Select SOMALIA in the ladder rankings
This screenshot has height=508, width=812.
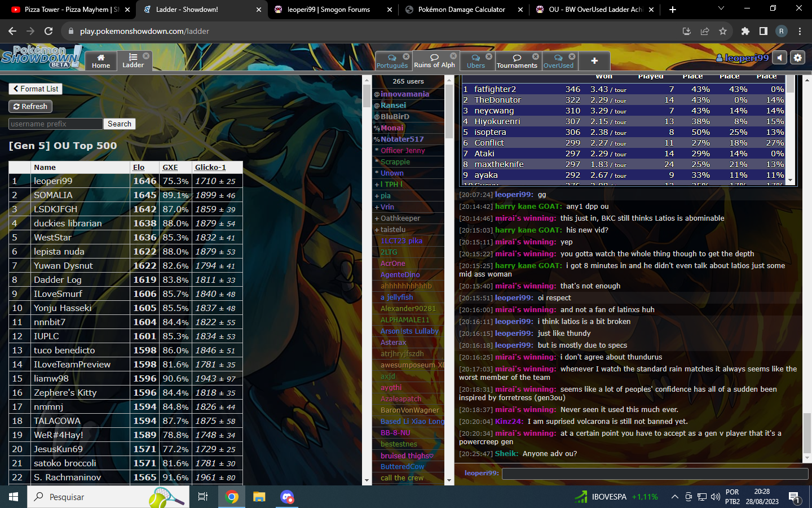click(x=53, y=195)
